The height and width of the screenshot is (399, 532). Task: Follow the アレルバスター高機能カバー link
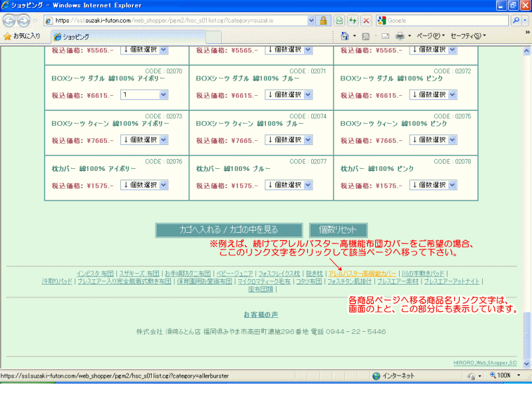[x=362, y=273]
